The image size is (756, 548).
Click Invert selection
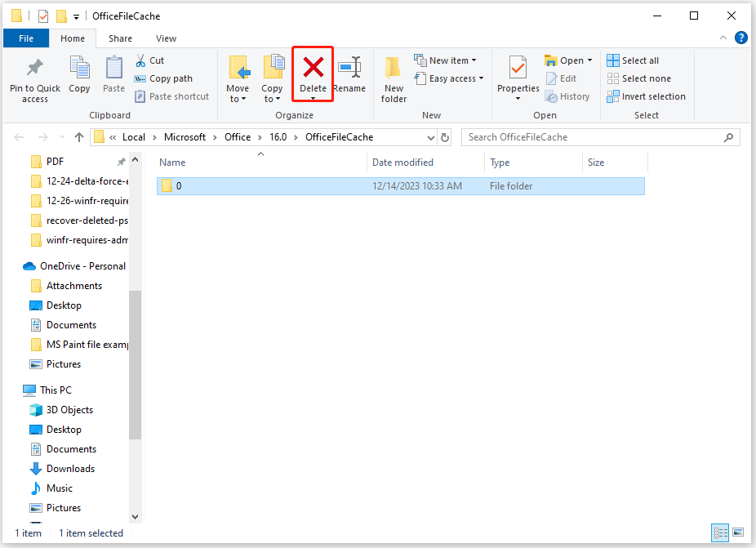646,96
